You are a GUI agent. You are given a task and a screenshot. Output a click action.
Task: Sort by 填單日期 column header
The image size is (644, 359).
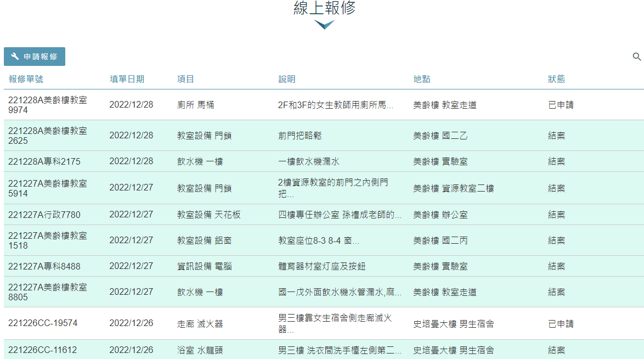127,79
